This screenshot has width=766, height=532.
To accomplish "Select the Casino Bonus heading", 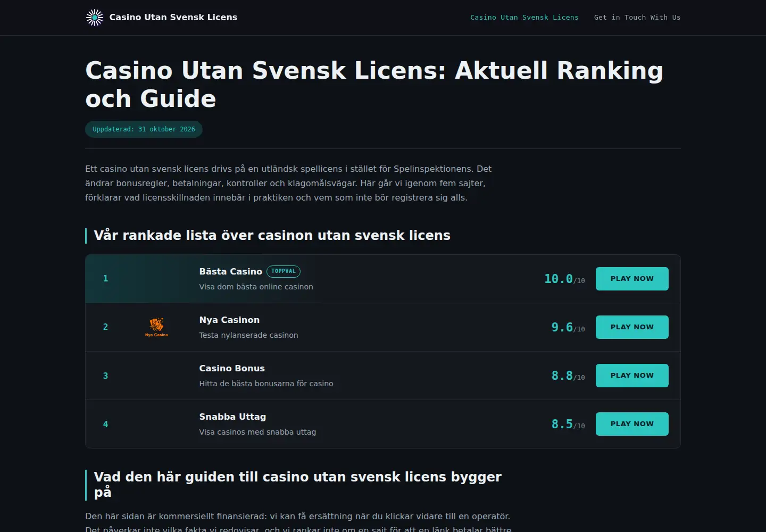I will pos(232,368).
